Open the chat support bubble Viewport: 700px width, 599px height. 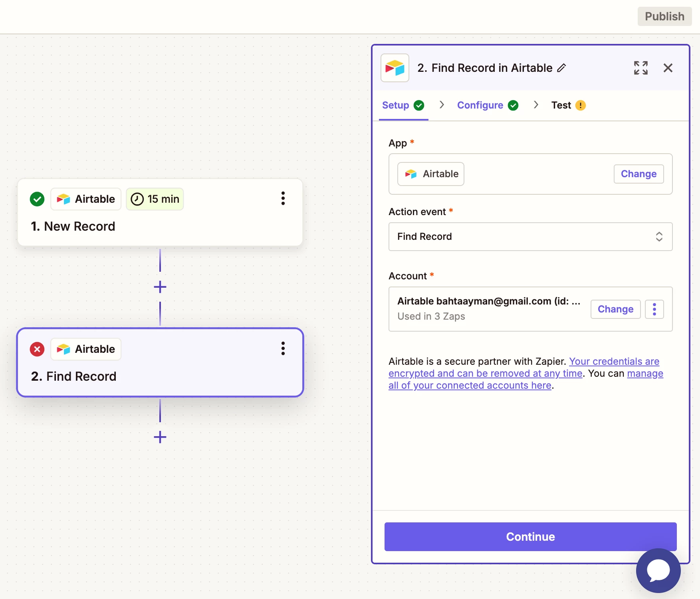pyautogui.click(x=658, y=570)
